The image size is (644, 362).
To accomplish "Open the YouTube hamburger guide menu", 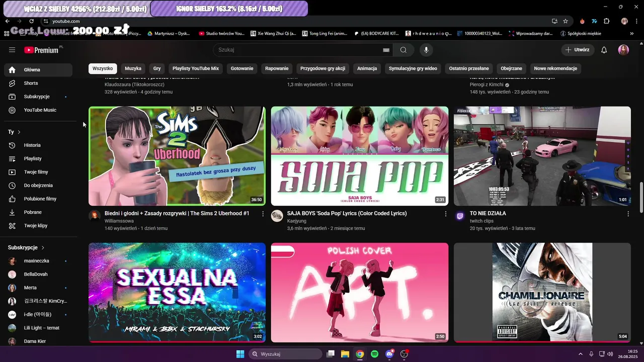I will pos(12,50).
